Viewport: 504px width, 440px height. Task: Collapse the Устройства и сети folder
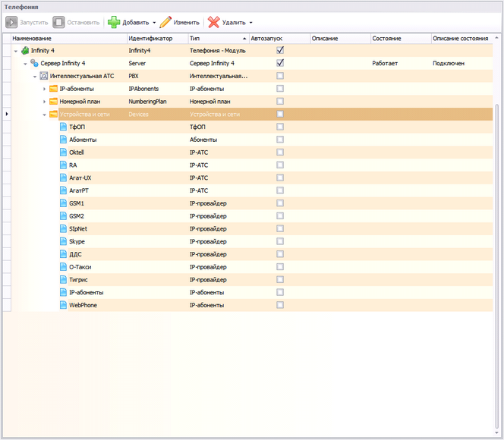point(45,115)
